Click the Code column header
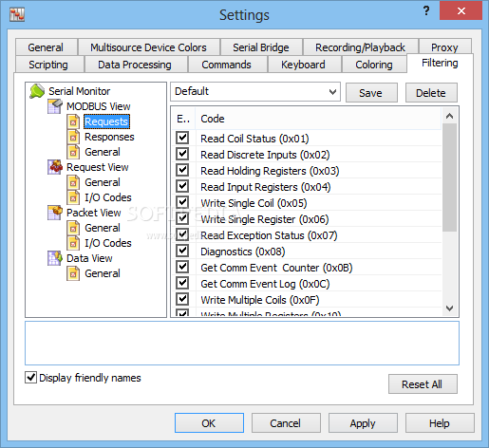This screenshot has width=489, height=448. click(318, 119)
